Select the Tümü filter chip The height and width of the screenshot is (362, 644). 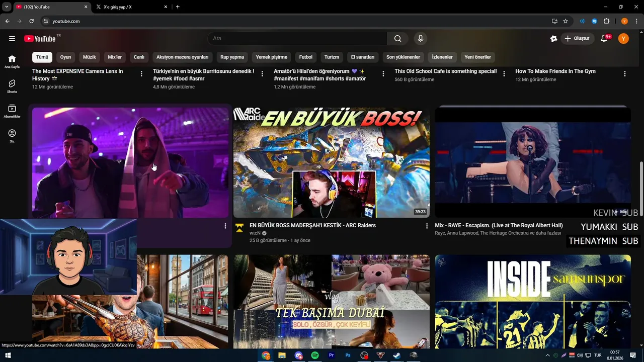click(x=42, y=57)
